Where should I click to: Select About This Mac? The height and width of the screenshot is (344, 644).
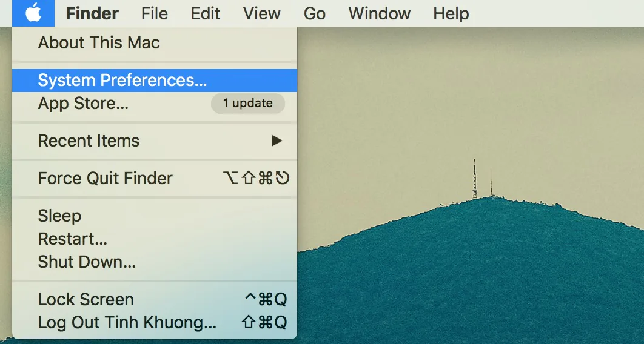coord(155,42)
